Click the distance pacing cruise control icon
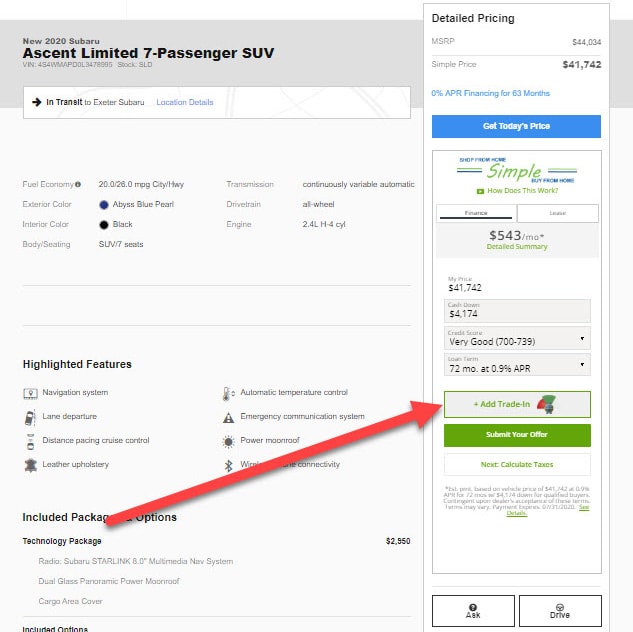 pos(30,442)
